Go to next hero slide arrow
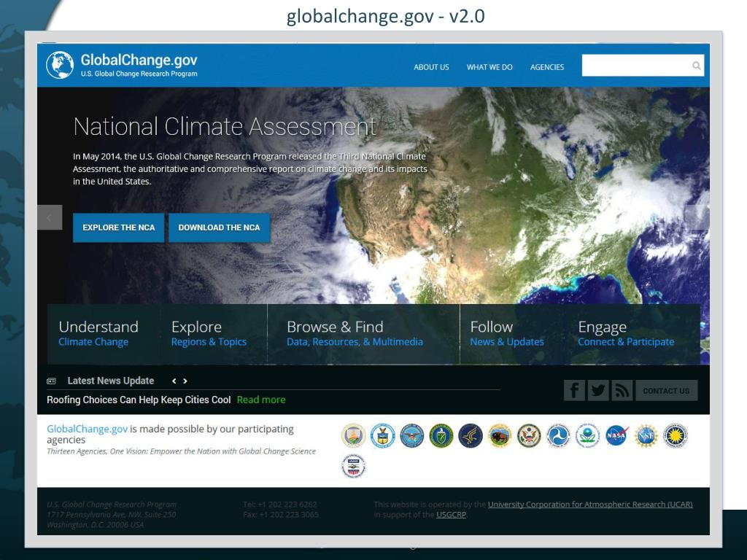The height and width of the screenshot is (560, 747). click(x=697, y=217)
